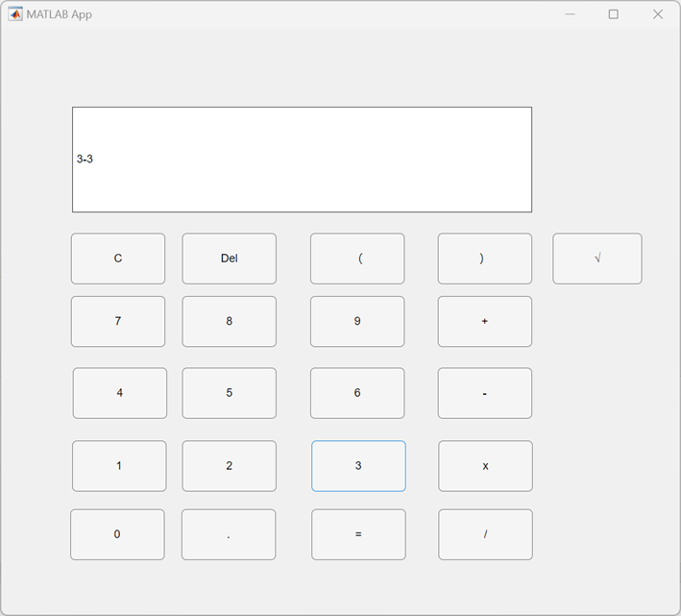Tap the digit 7 button
Image resolution: width=681 pixels, height=616 pixels.
[x=118, y=322]
